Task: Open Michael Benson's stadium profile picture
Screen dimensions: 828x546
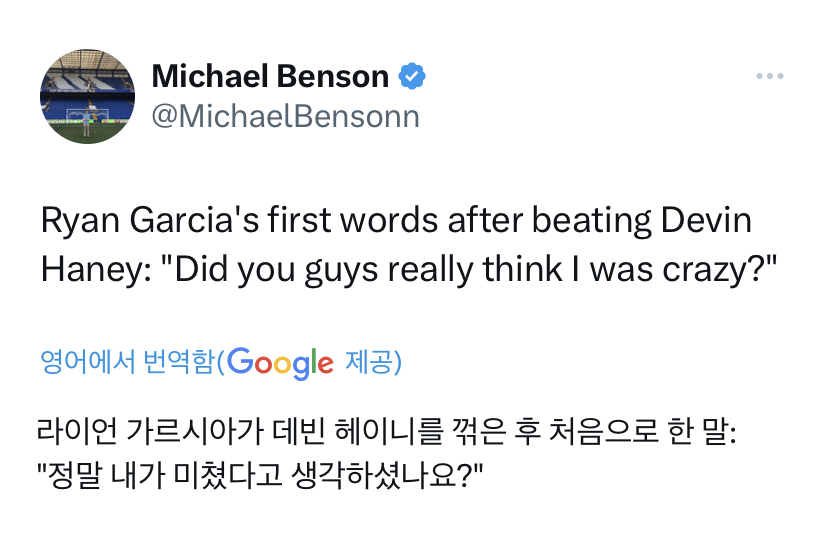Action: coord(87,97)
